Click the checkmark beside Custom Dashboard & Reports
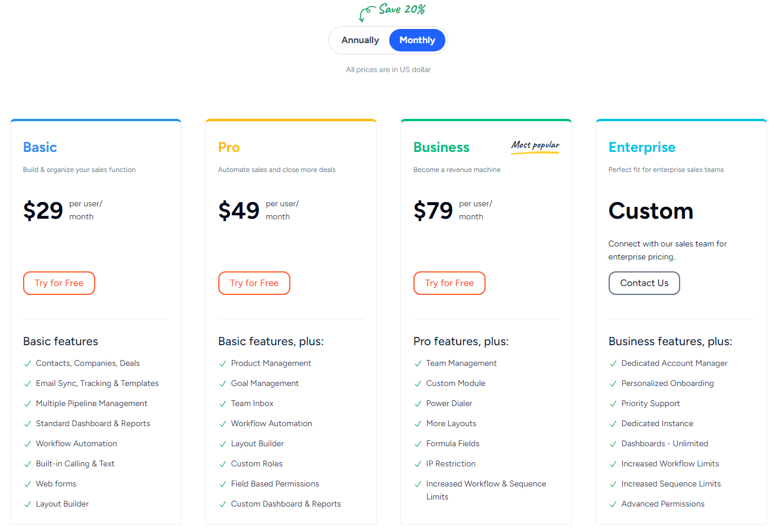The image size is (776, 532). tap(222, 504)
